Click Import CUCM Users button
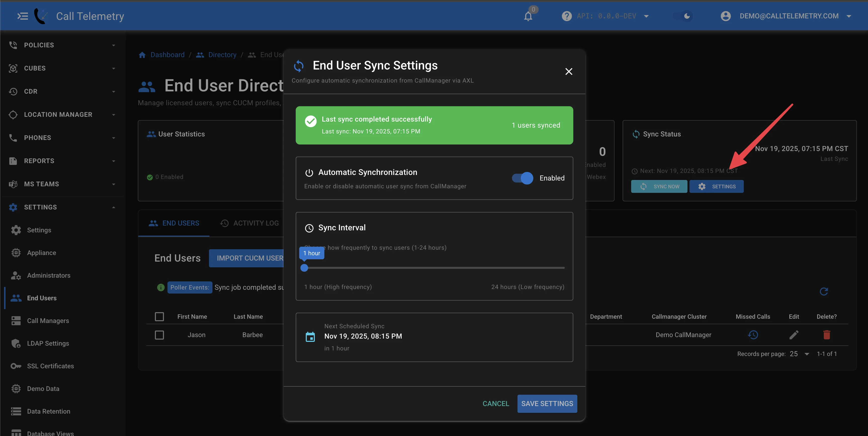The width and height of the screenshot is (868, 436). [246, 258]
